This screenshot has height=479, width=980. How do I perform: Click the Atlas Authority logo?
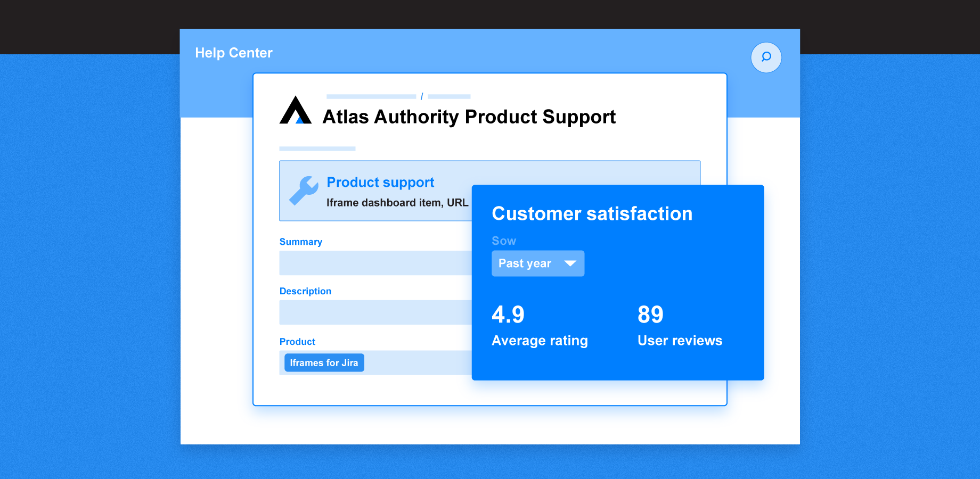[x=296, y=110]
